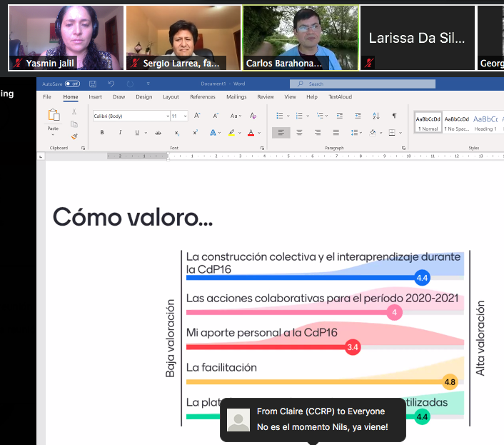
Task: Select Sergio Larrea's video thumbnail
Action: coord(182,38)
